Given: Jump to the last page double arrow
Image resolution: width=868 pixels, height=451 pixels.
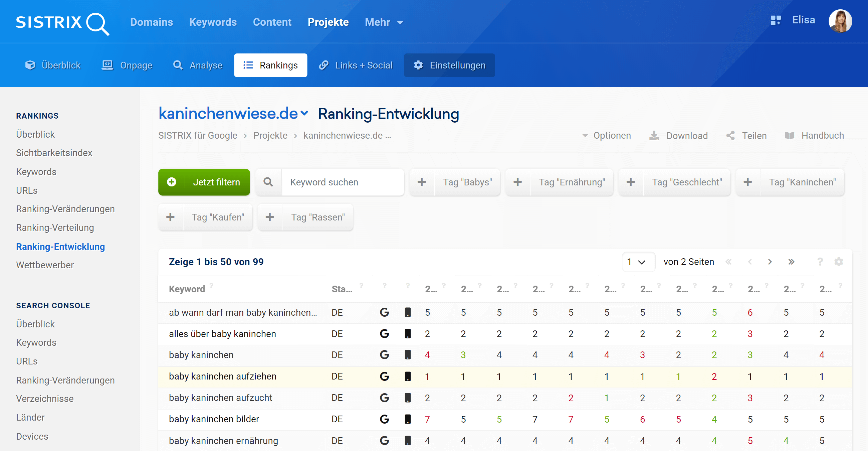Looking at the screenshot, I should tap(791, 262).
